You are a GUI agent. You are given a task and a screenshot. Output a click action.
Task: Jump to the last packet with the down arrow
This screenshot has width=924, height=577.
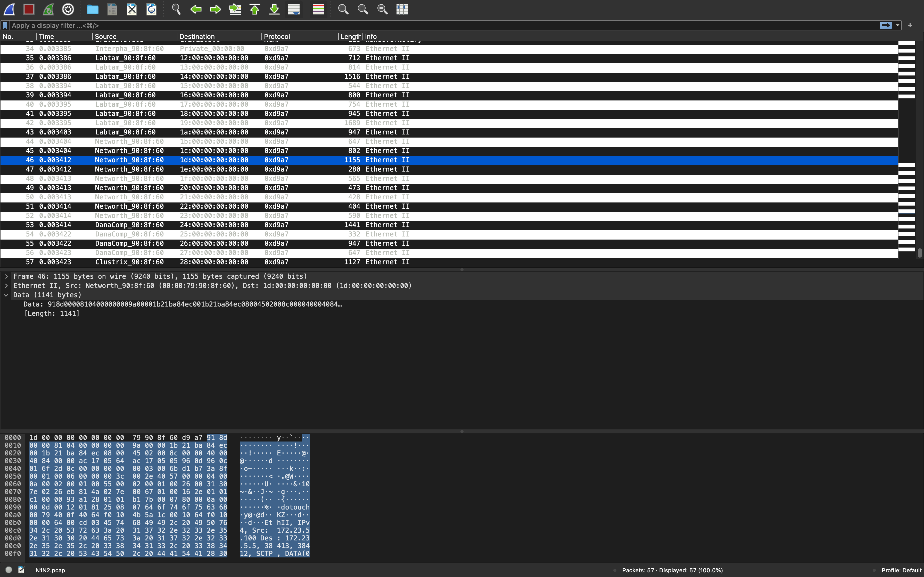[274, 9]
